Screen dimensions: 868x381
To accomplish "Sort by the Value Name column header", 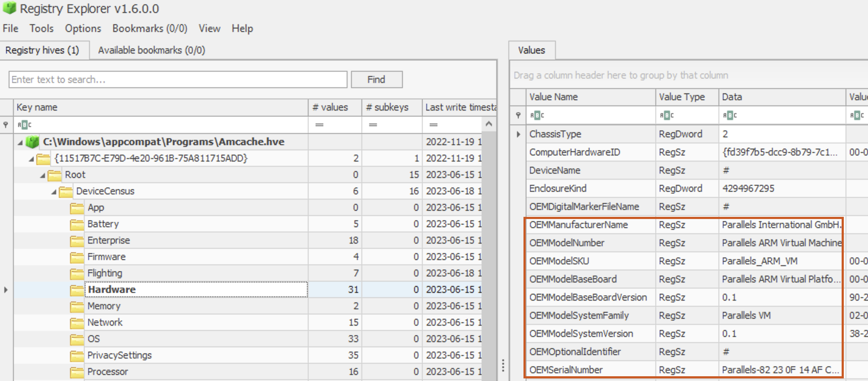I will coord(590,97).
